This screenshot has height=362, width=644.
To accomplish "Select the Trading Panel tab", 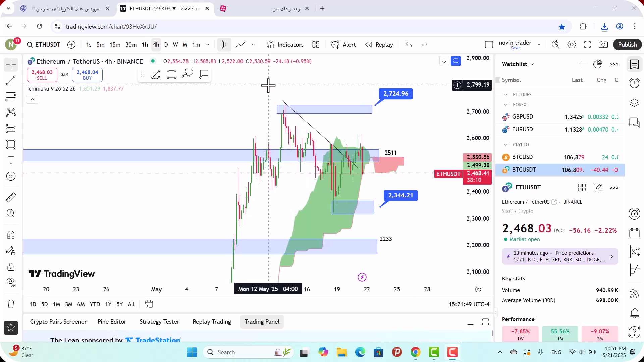I will [262, 322].
